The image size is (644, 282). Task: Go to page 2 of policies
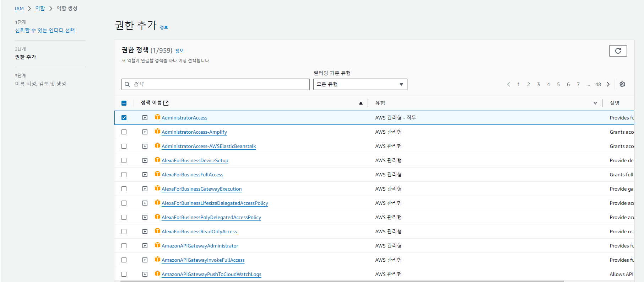pos(529,84)
